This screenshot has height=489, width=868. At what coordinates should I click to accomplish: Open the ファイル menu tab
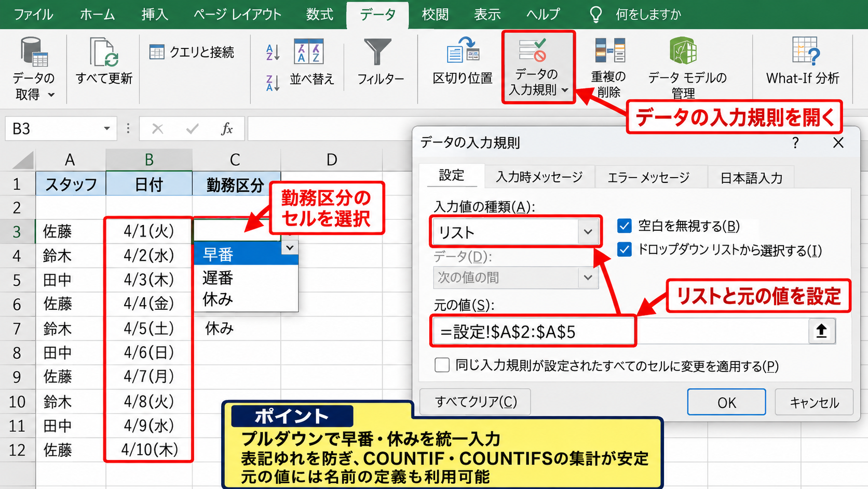point(34,15)
